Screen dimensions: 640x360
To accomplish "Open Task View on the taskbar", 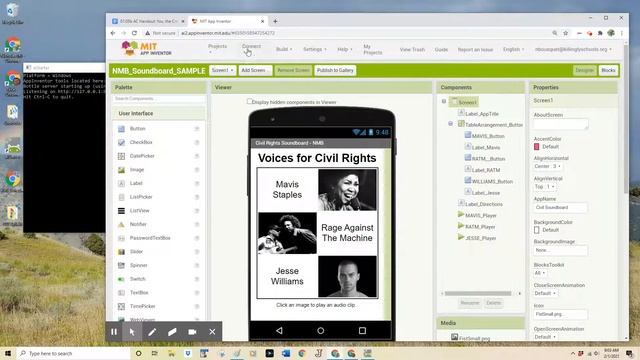I will [155, 353].
